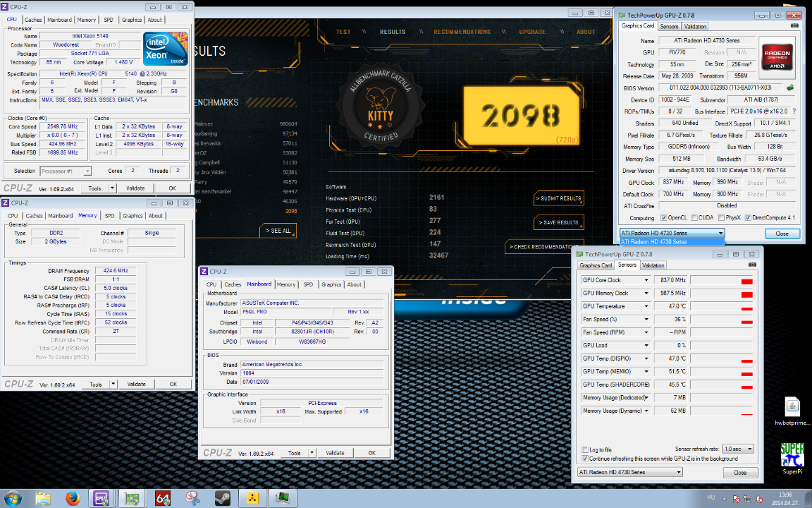Viewport: 812px width, 508px height.
Task: Switch to Caches tab in top CPU-Z window
Action: point(33,20)
